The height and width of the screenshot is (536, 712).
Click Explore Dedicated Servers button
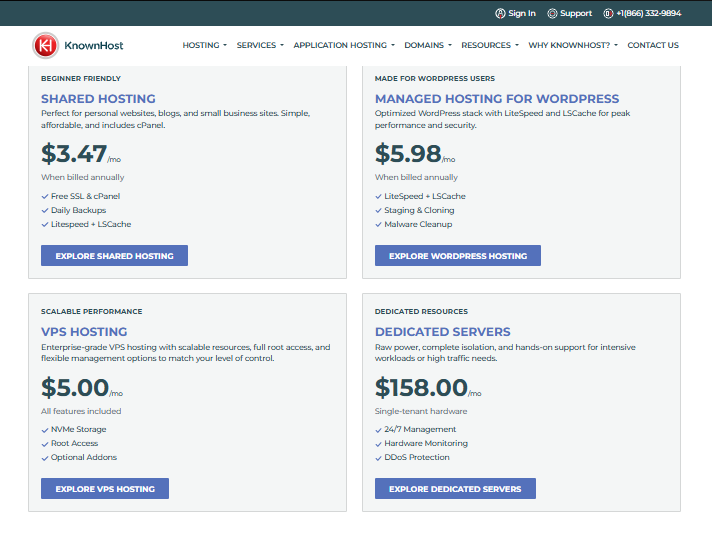point(455,489)
